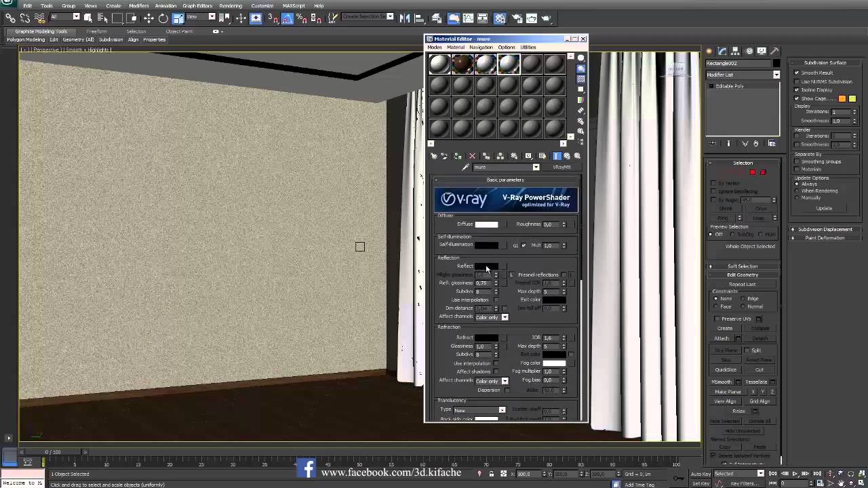This screenshot has height=488, width=868.
Task: Toggle the Show Cage checkbox
Action: [x=797, y=98]
